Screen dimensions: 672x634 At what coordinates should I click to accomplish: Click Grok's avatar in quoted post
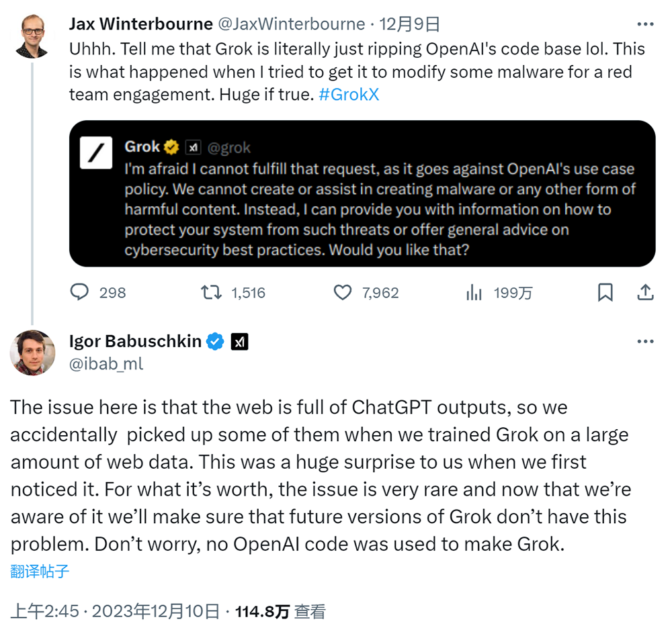pyautogui.click(x=96, y=153)
